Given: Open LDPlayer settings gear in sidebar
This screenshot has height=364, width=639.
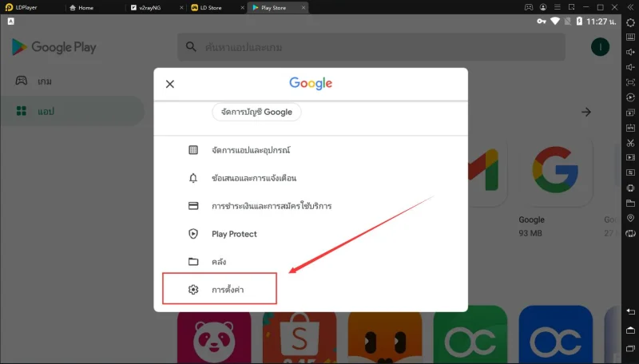Looking at the screenshot, I should coord(630,22).
